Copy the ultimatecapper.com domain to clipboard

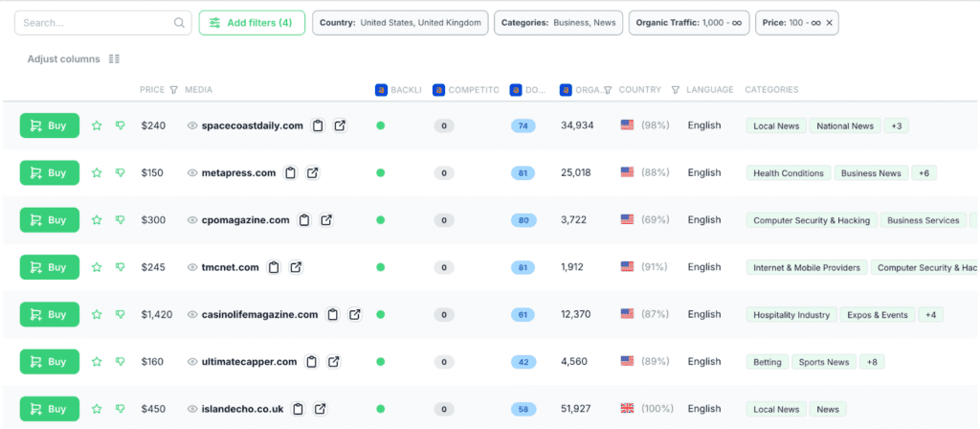click(312, 362)
